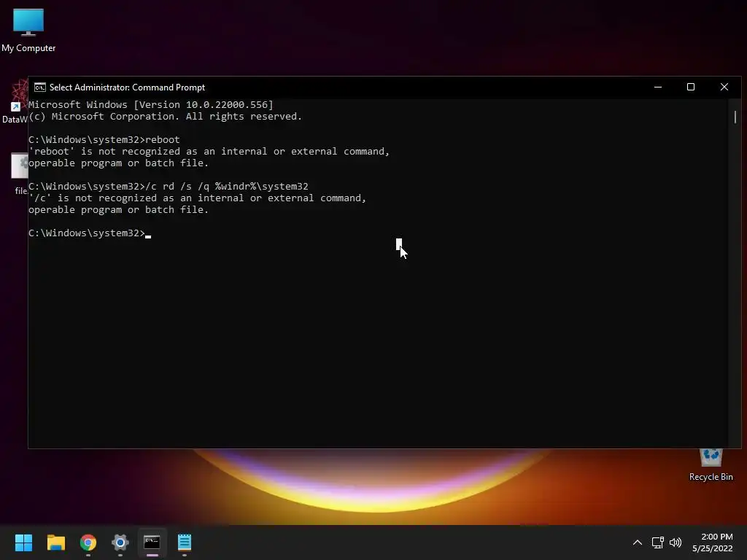Open the volume speaker tray icon
747x560 pixels.
(676, 542)
